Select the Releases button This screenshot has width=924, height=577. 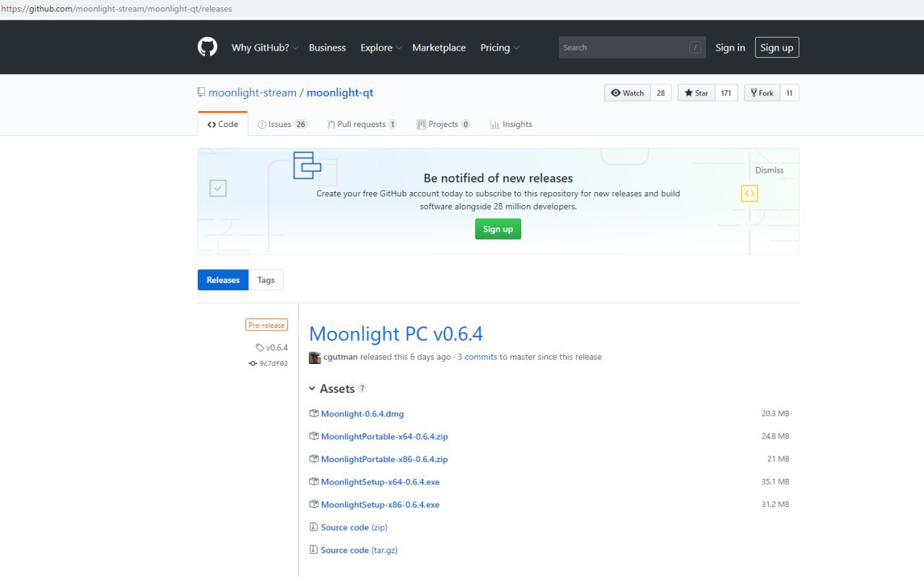point(223,280)
